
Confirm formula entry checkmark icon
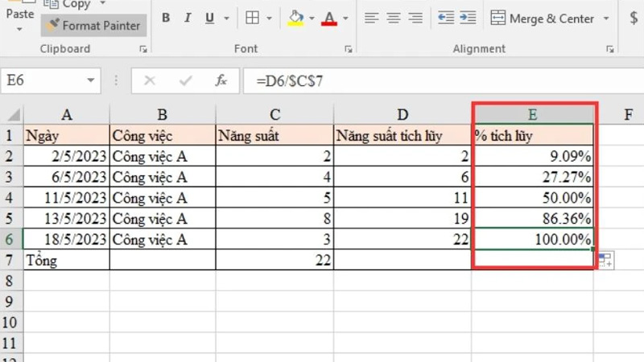click(186, 80)
